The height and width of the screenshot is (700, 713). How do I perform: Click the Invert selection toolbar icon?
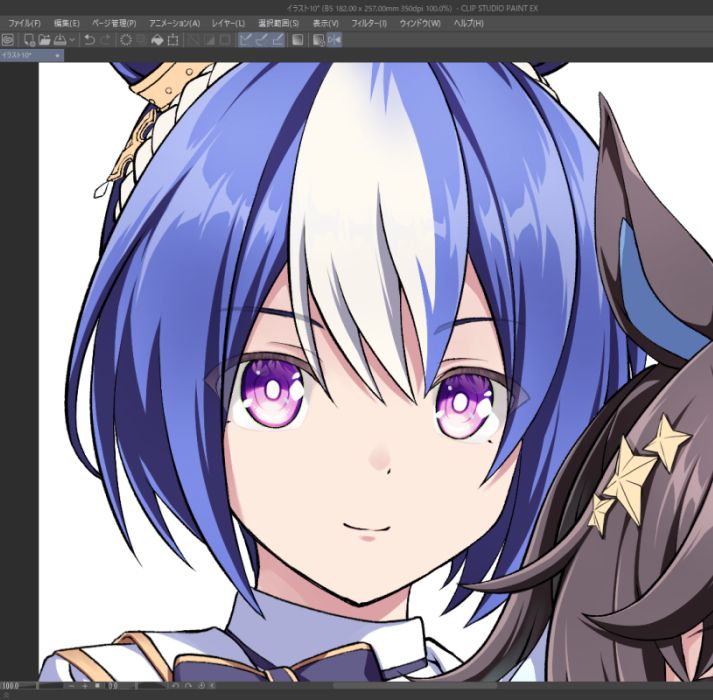[x=210, y=40]
